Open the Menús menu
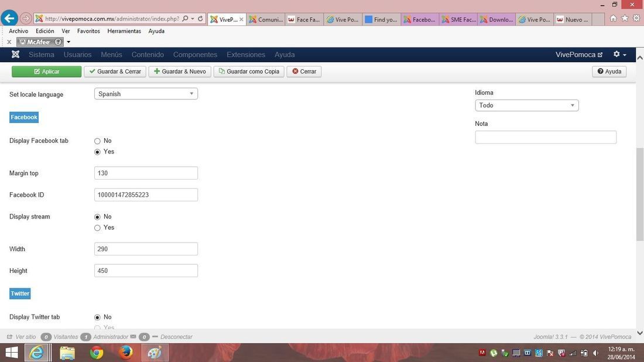The width and height of the screenshot is (644, 362). (x=111, y=54)
